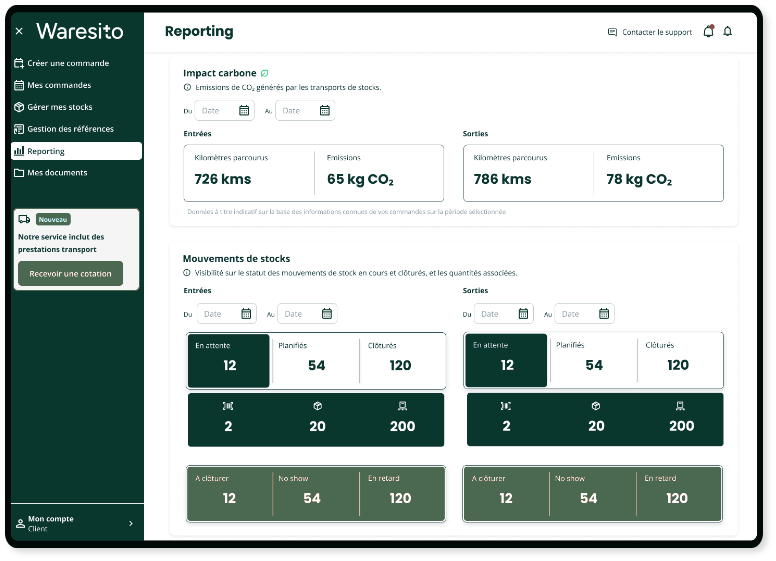Open the alerts bell with red badge
The height and width of the screenshot is (561, 776).
709,31
